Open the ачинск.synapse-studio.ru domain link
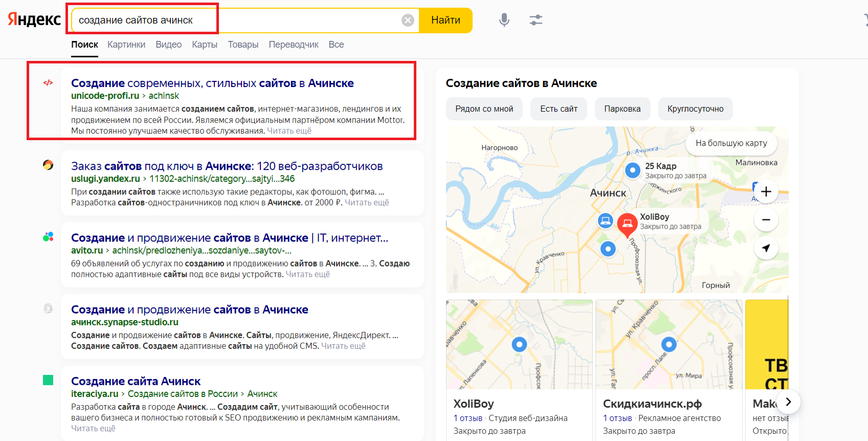Screen dimensions: 868x441 pyautogui.click(x=125, y=322)
